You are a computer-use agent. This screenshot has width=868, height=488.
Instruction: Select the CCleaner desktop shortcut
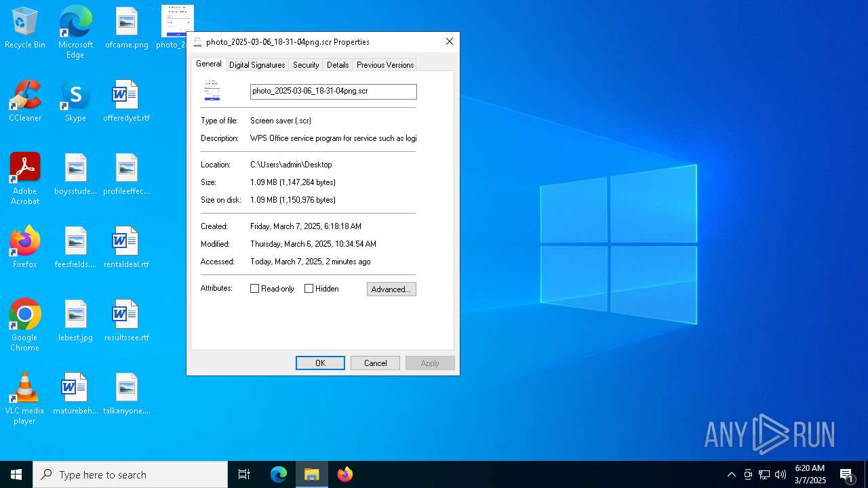pyautogui.click(x=25, y=101)
